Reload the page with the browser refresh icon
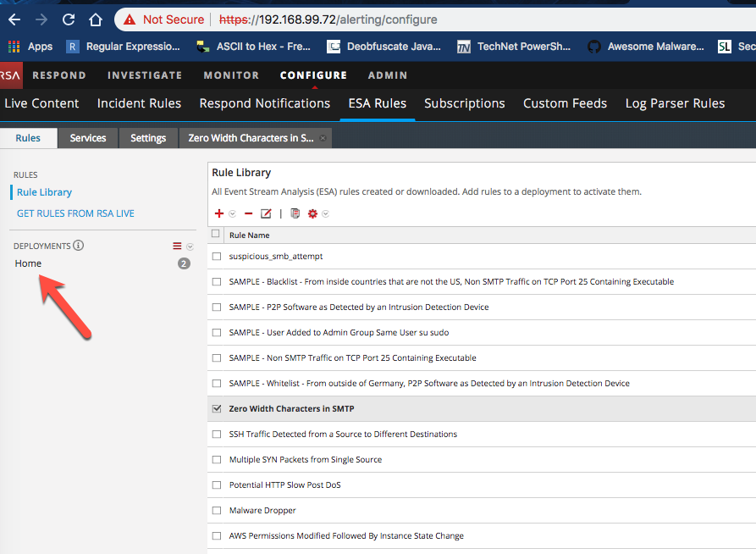 coord(69,19)
